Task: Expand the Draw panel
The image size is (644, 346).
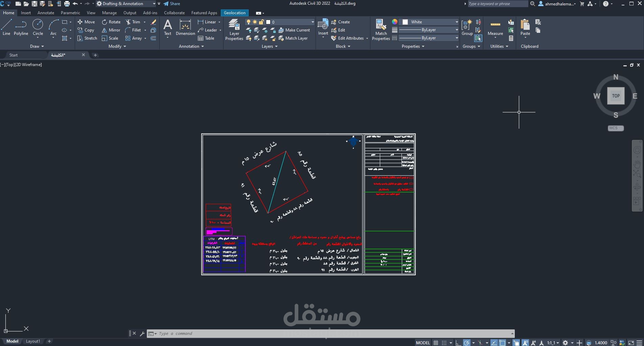Action: pos(37,46)
